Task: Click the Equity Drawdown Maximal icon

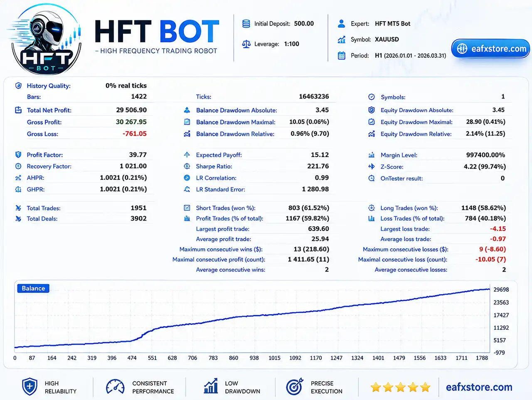Action: [x=372, y=122]
